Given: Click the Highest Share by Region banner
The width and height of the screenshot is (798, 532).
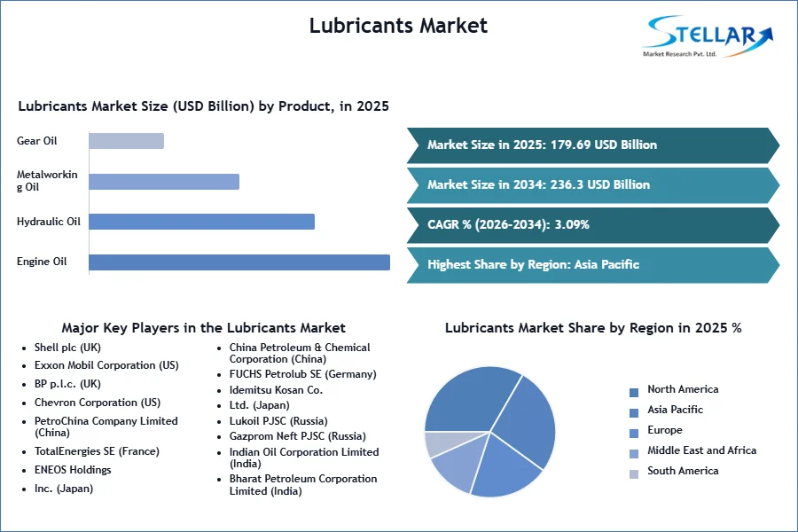Looking at the screenshot, I should [593, 265].
